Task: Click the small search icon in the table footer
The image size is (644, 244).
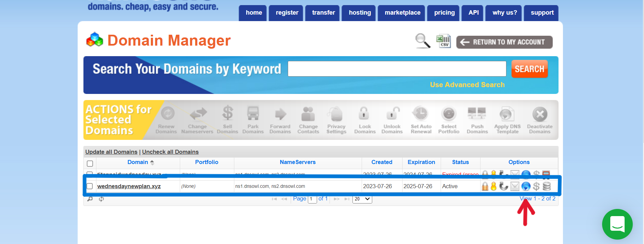Action: point(90,199)
